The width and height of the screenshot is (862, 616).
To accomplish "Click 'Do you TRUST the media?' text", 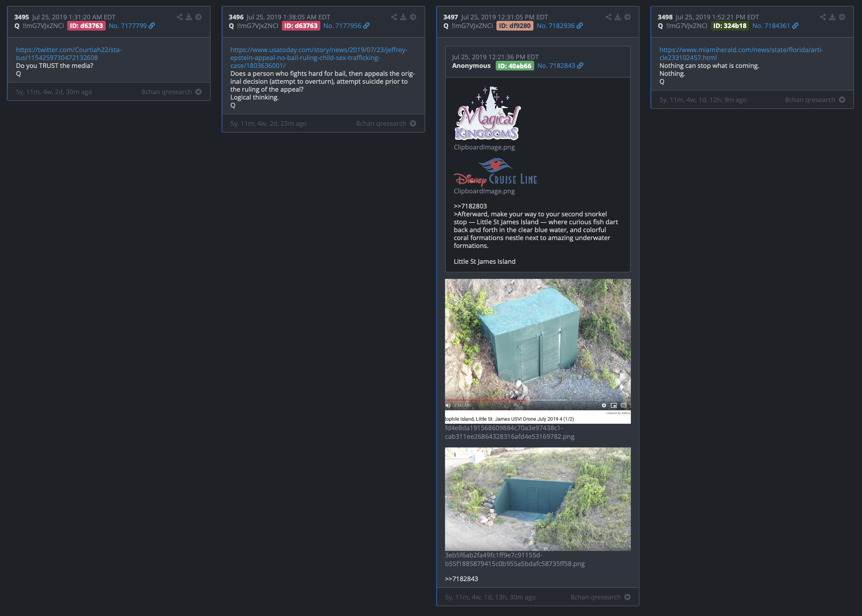I will tap(55, 66).
